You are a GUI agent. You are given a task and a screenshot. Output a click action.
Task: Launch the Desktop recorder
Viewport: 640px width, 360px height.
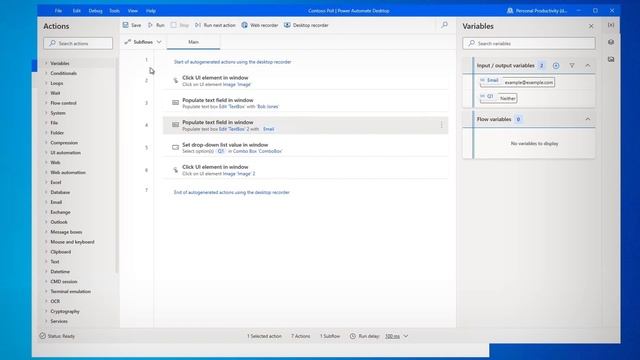[x=306, y=25]
